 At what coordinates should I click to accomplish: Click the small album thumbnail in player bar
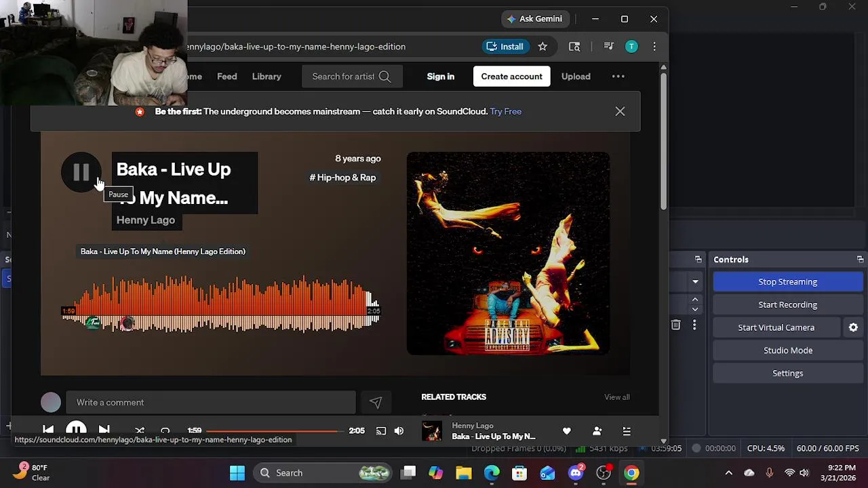pyautogui.click(x=432, y=431)
